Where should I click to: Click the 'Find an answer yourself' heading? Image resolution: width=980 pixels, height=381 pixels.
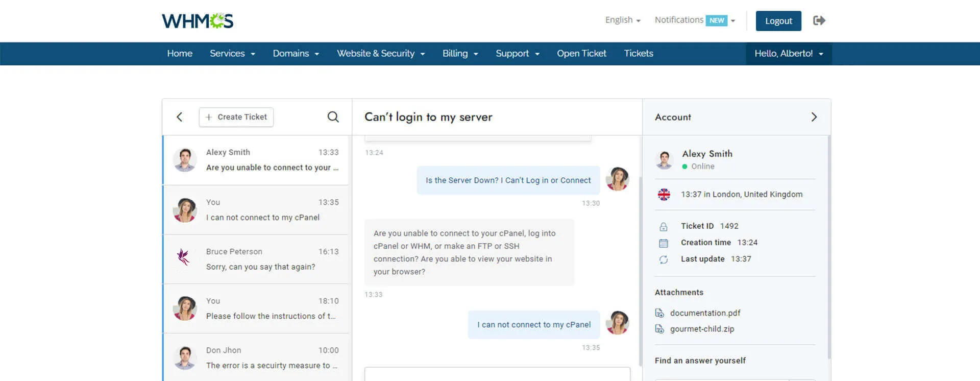tap(700, 361)
